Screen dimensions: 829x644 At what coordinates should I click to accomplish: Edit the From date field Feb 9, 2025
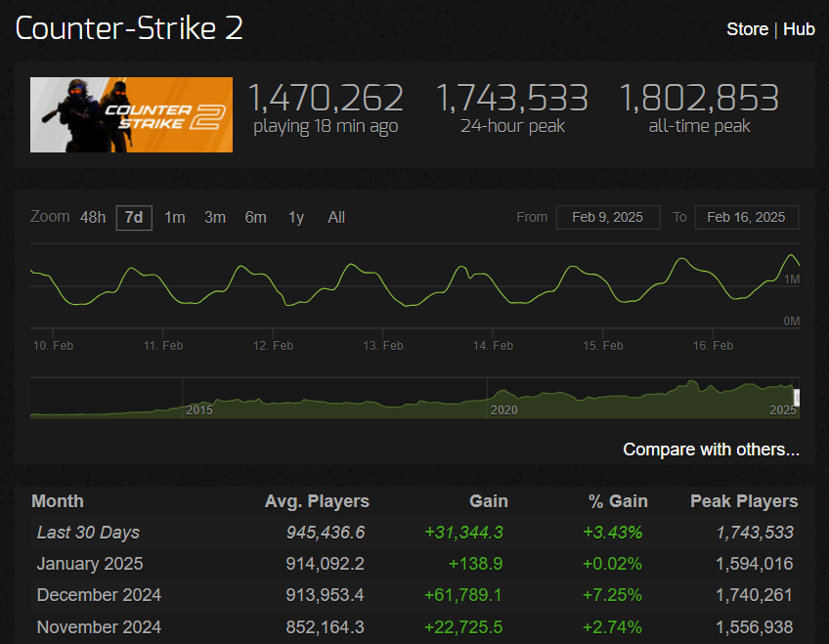608,217
